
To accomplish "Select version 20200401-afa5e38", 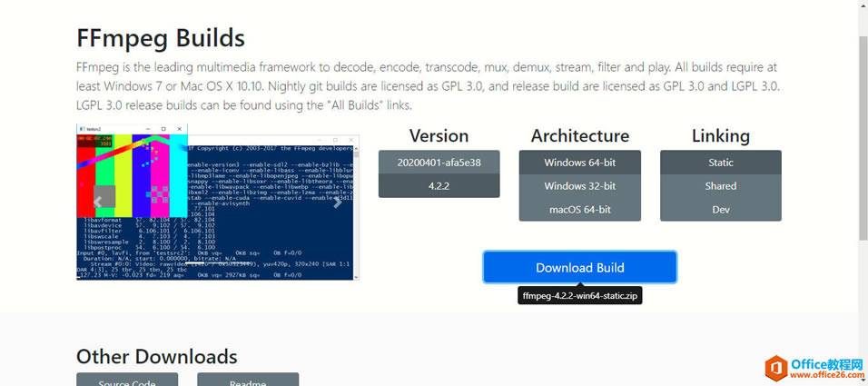I will tap(439, 163).
